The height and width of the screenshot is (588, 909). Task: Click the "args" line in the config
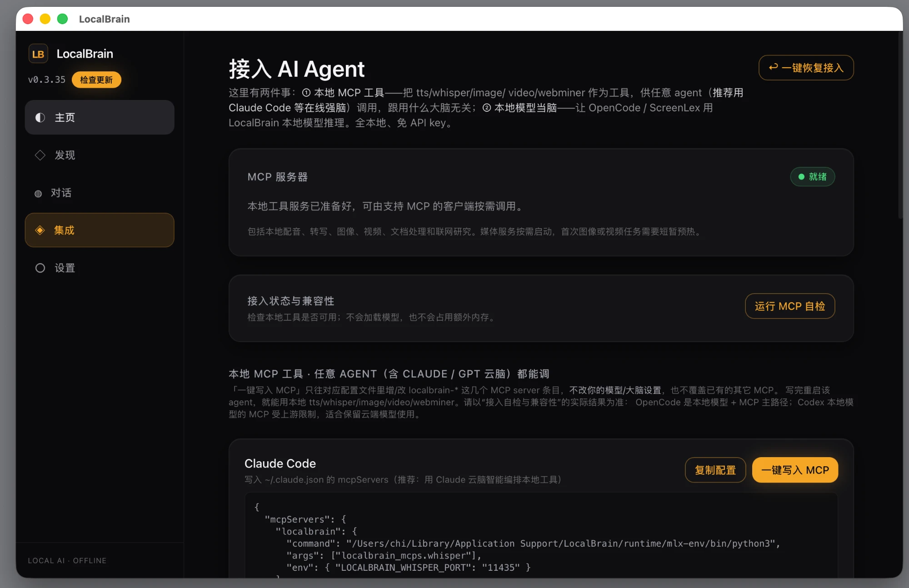tap(384, 555)
